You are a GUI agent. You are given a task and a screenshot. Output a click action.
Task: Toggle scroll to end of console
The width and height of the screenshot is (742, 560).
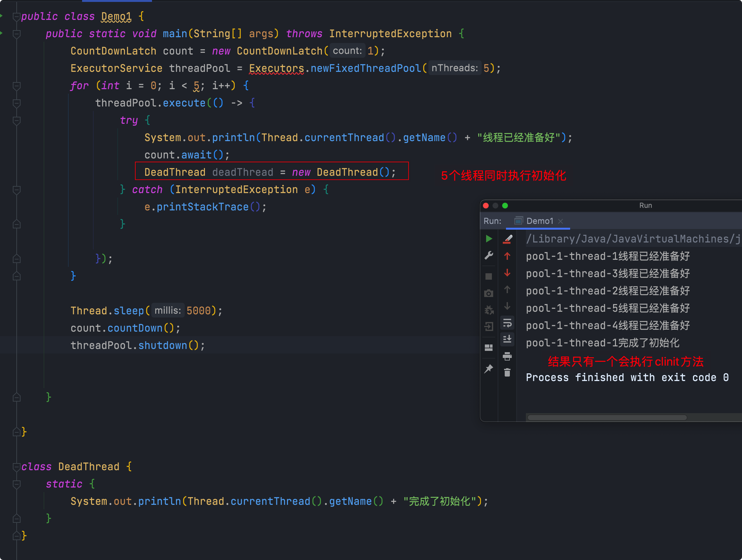coord(507,339)
